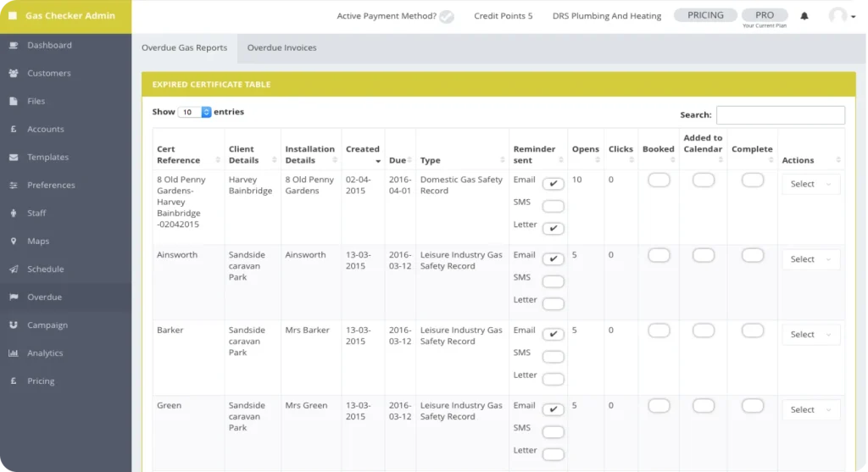Viewport: 868px width, 472px height.
Task: Click the Analytics bar chart icon
Action: [x=14, y=353]
